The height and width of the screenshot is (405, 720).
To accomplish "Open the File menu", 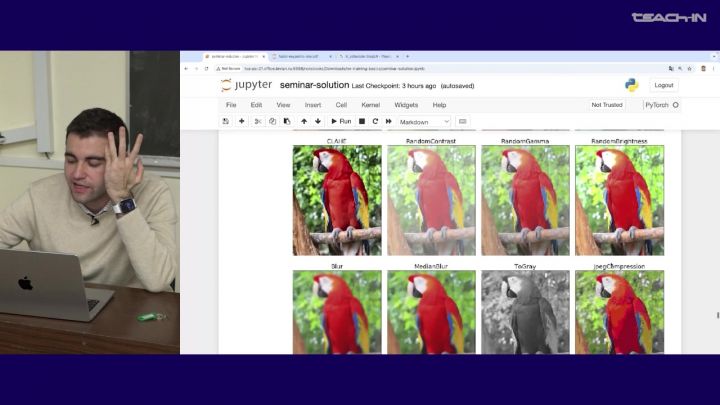I will pos(231,105).
